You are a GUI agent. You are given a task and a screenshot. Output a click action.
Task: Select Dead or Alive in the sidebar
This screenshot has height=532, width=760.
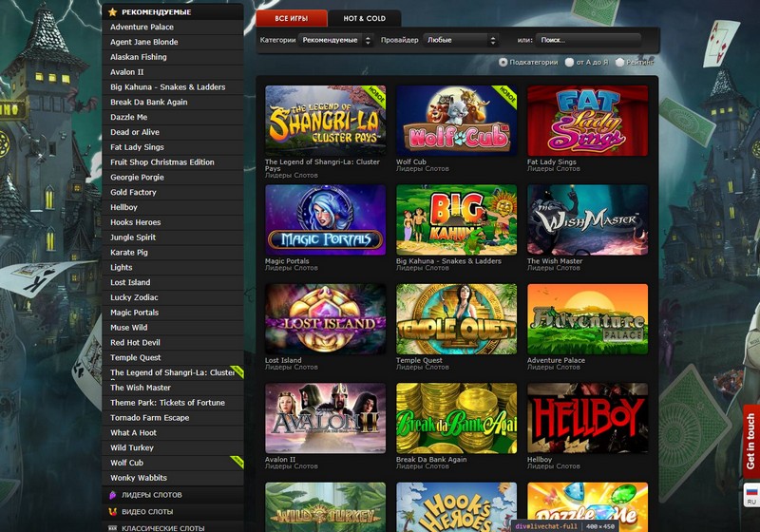point(173,132)
